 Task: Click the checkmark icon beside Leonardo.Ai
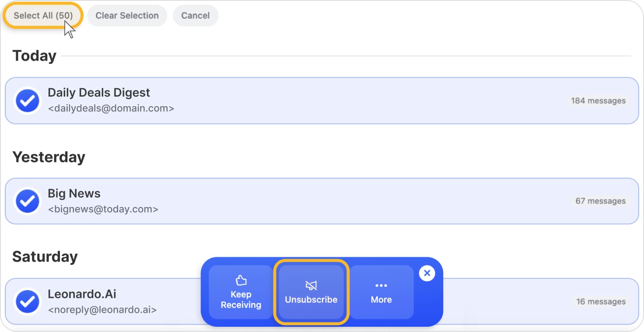pos(27,301)
